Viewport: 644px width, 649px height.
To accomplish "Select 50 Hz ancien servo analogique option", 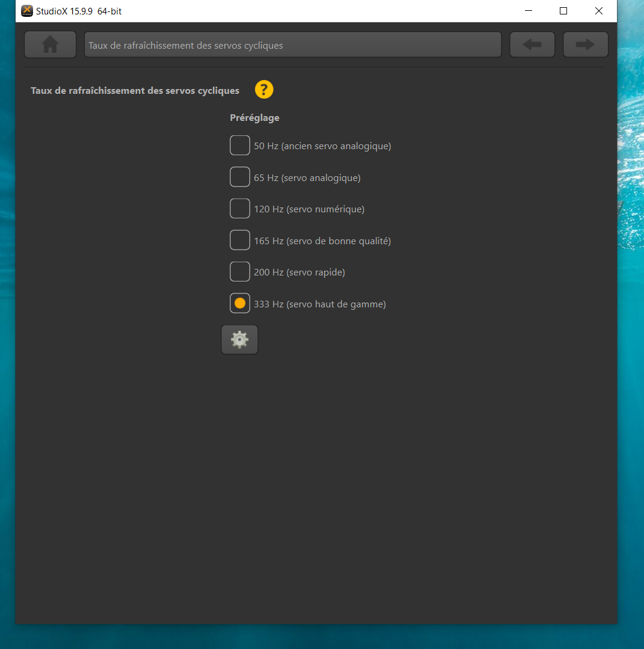I will click(x=240, y=146).
